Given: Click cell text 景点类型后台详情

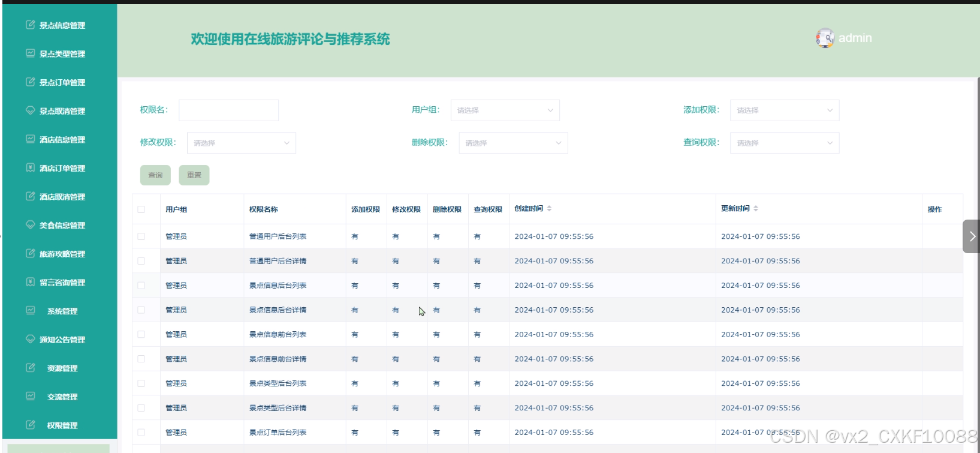Looking at the screenshot, I should [278, 408].
